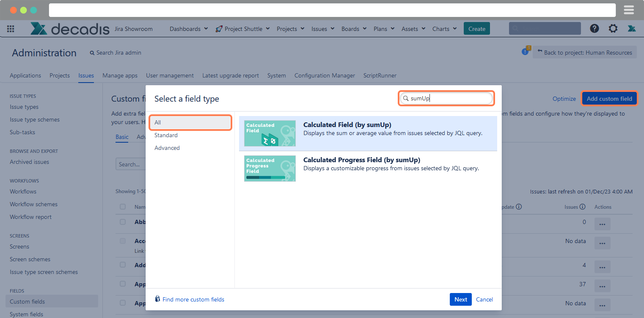Expand the Dashboards dropdown menu

(189, 29)
